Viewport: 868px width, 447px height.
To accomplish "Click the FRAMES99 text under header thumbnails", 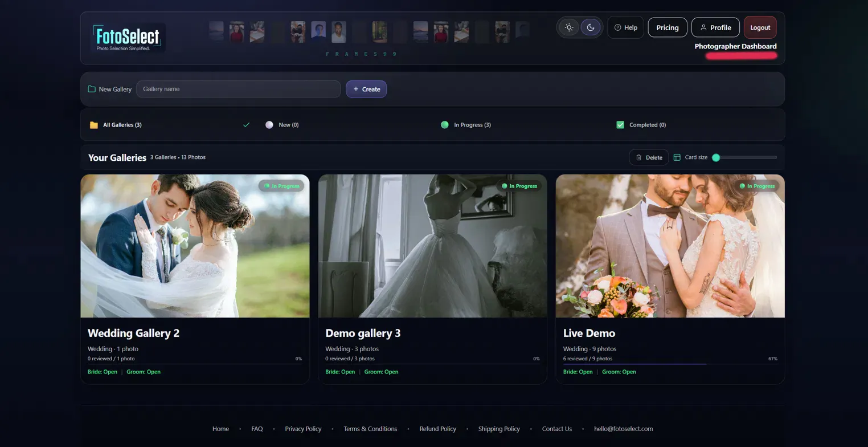I will tap(361, 54).
